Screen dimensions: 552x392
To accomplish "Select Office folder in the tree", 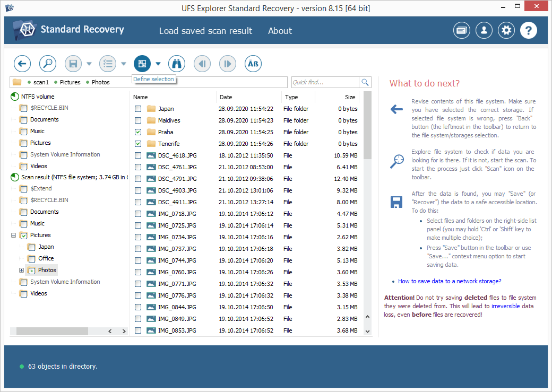I will point(46,258).
